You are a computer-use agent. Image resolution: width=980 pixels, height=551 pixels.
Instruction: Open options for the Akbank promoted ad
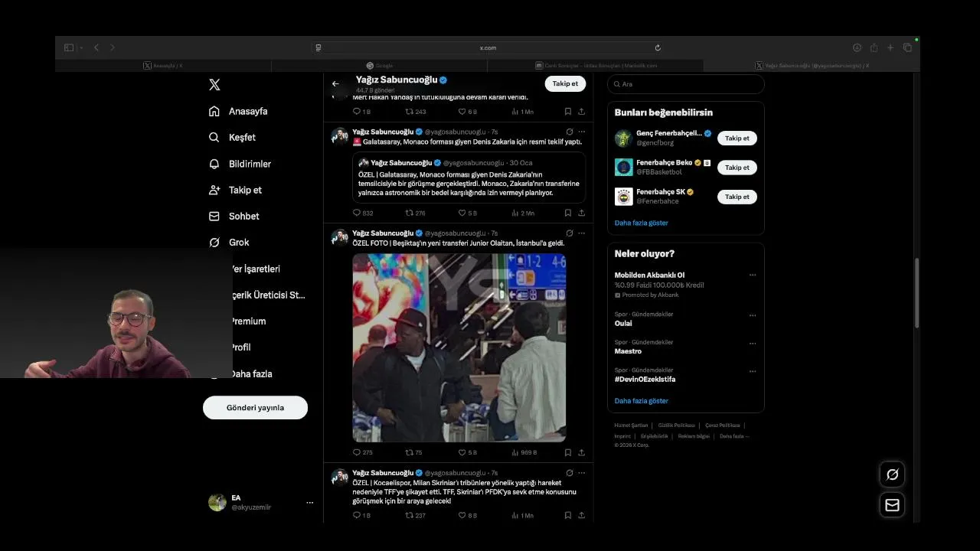(753, 275)
